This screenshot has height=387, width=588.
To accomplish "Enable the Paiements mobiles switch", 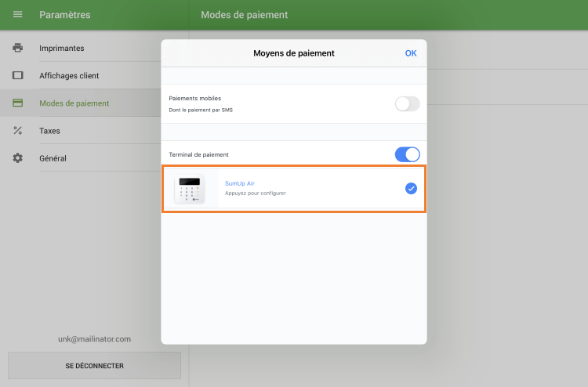I will coord(407,103).
